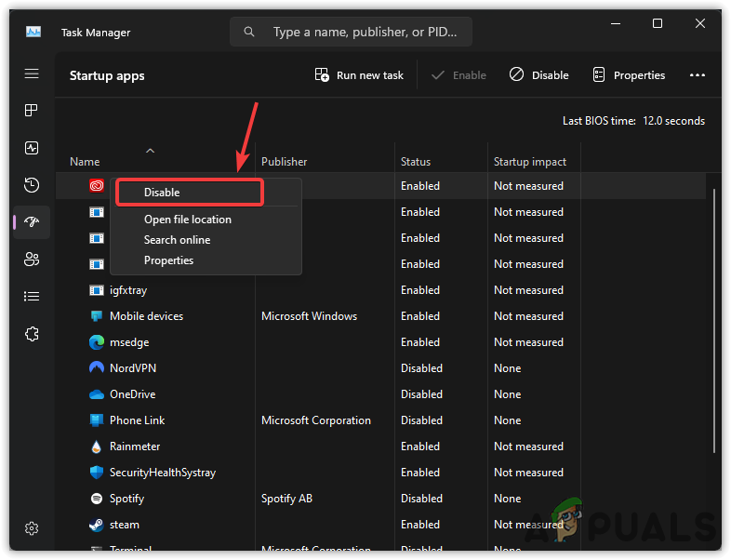Open the Details list page icon
731x560 pixels.
[32, 297]
